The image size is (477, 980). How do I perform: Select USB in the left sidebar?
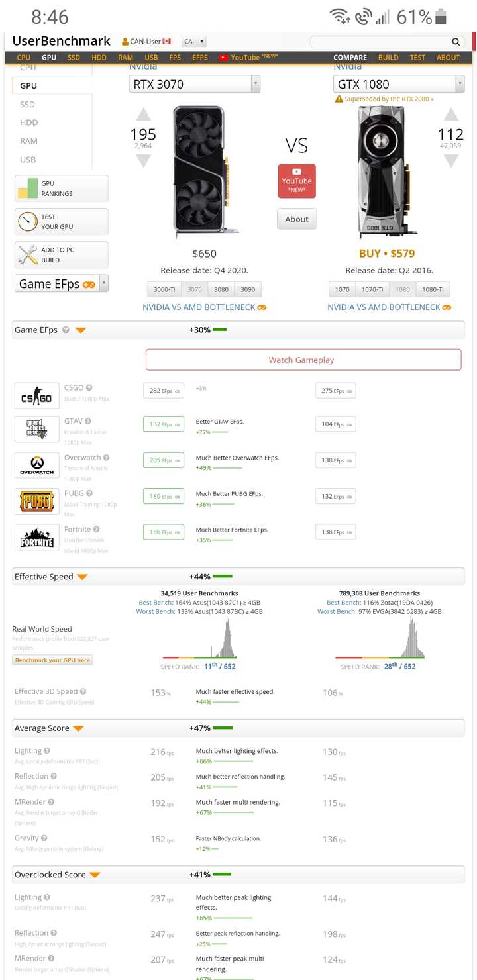(x=28, y=160)
